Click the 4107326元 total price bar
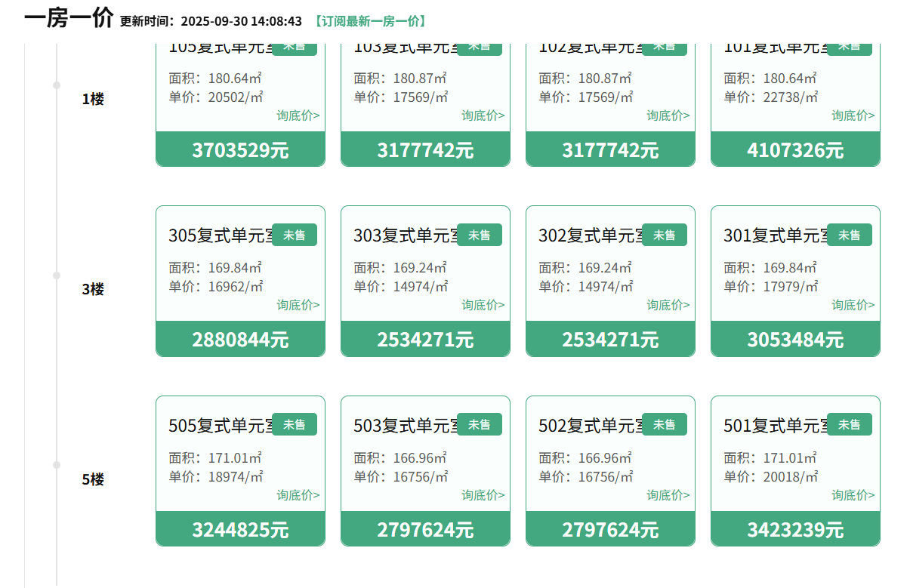Screen dimensions: 910x588 coord(795,149)
